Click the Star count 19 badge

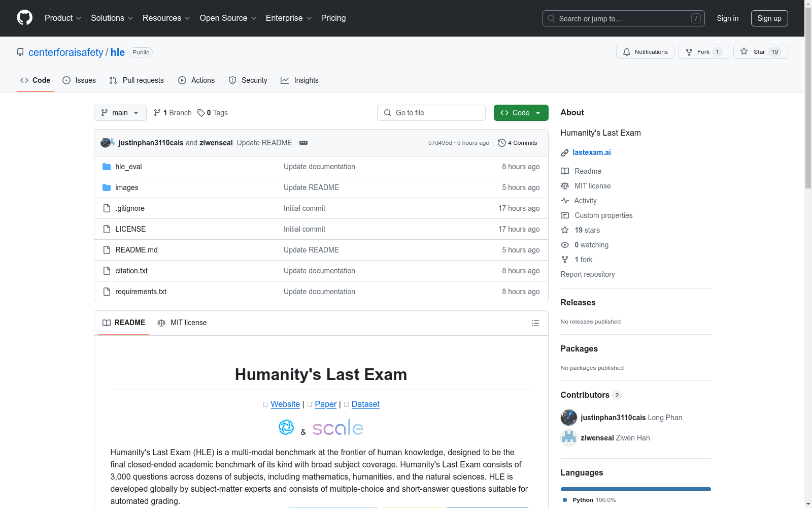tap(774, 52)
